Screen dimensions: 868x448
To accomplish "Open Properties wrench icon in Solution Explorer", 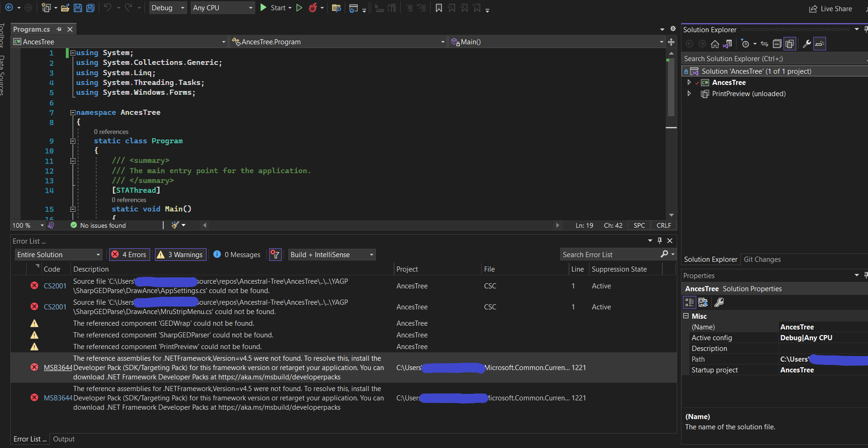I will pos(807,44).
